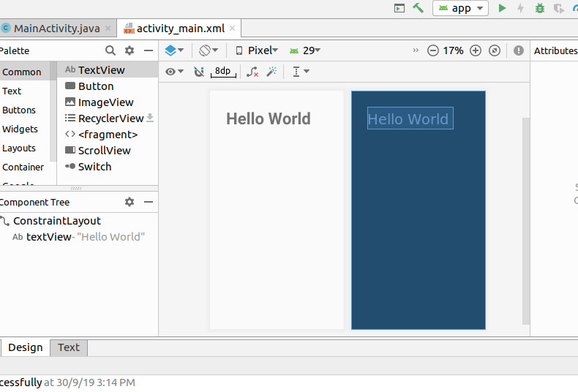
Task: Change API version 29 dropdown
Action: [x=305, y=50]
